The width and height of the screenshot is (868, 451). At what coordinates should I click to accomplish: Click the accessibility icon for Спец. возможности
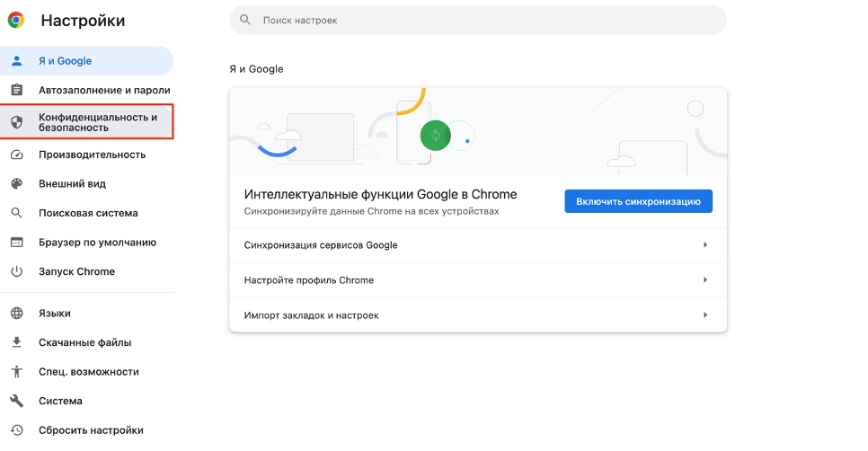tap(16, 372)
